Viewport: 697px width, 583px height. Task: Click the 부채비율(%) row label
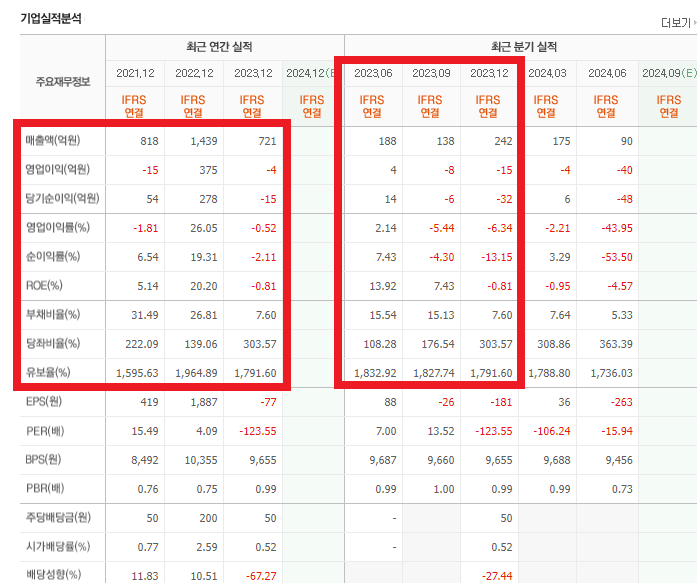coord(53,315)
